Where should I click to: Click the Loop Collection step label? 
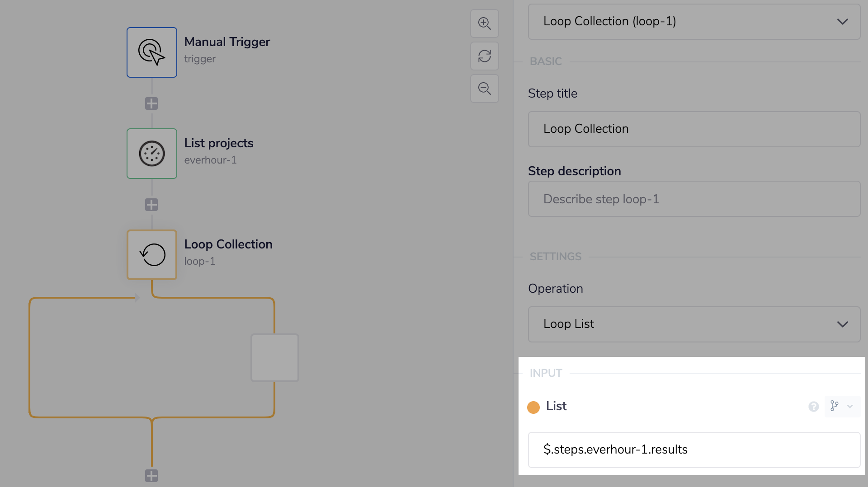[x=228, y=244]
